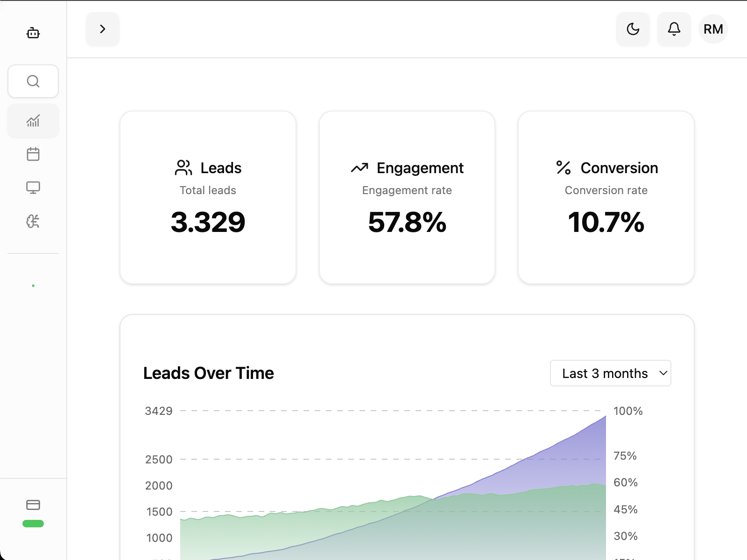The image size is (747, 560).
Task: Open the calendar section from the sidebar
Action: [33, 154]
